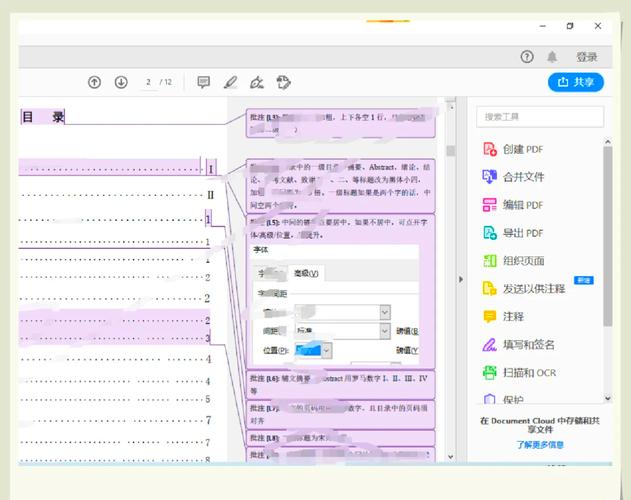Click the 新增 badge beside 发送以供注释
631x500 pixels.
(x=584, y=280)
